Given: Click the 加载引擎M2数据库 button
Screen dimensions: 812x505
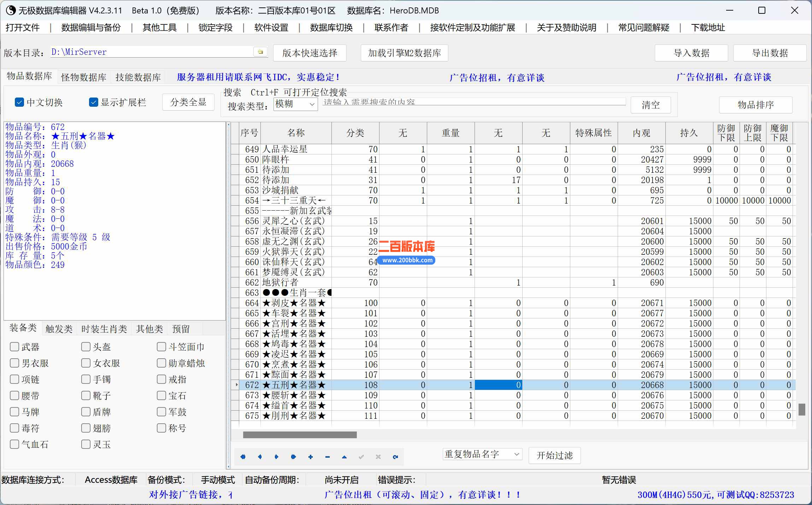Looking at the screenshot, I should [x=405, y=53].
